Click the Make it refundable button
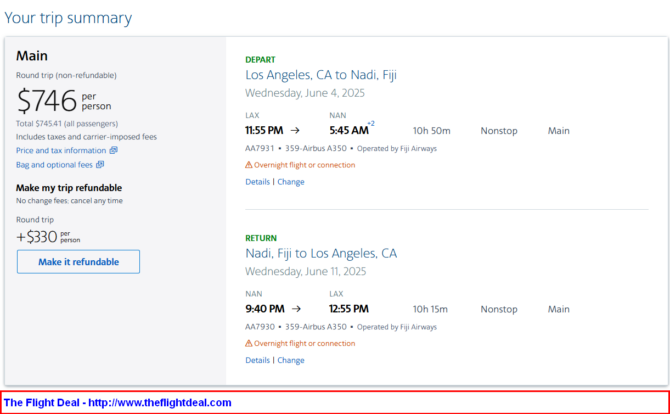This screenshot has width=670, height=414. [x=78, y=262]
